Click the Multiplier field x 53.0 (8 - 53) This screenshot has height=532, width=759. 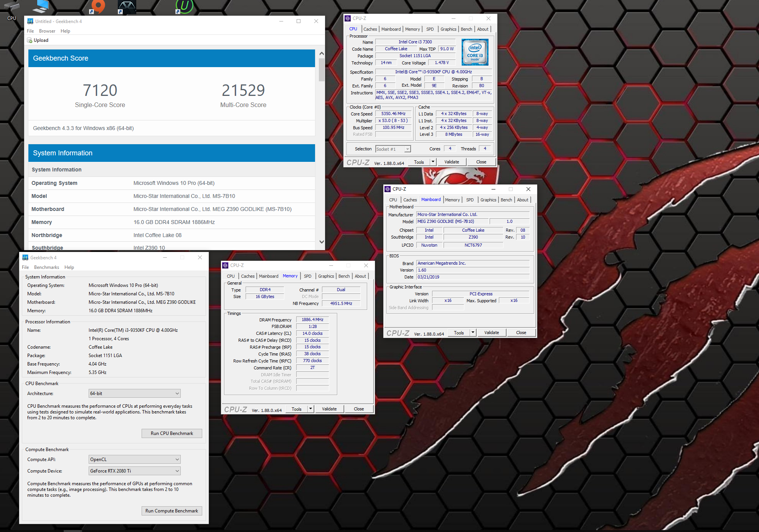(393, 121)
